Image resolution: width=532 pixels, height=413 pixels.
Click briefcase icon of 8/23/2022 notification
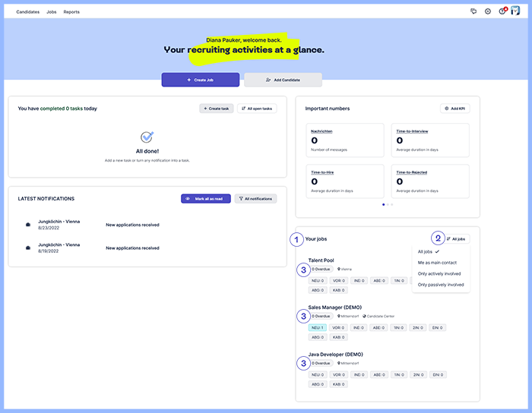pos(28,225)
